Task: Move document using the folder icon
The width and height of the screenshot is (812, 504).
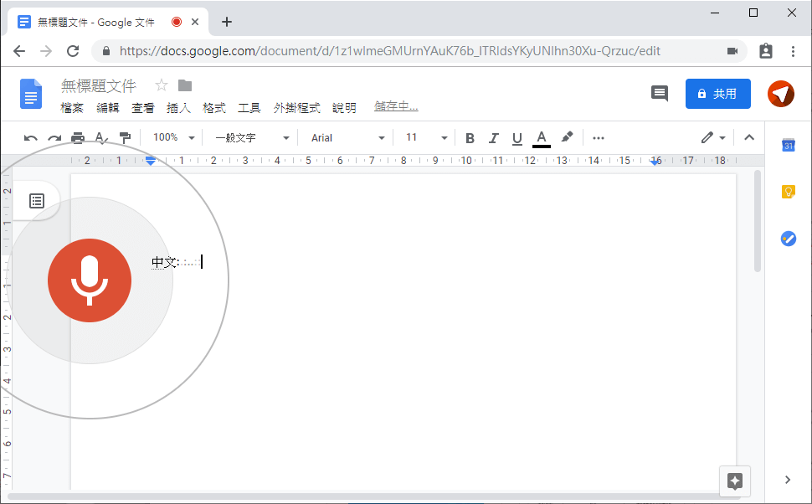Action: coord(185,85)
